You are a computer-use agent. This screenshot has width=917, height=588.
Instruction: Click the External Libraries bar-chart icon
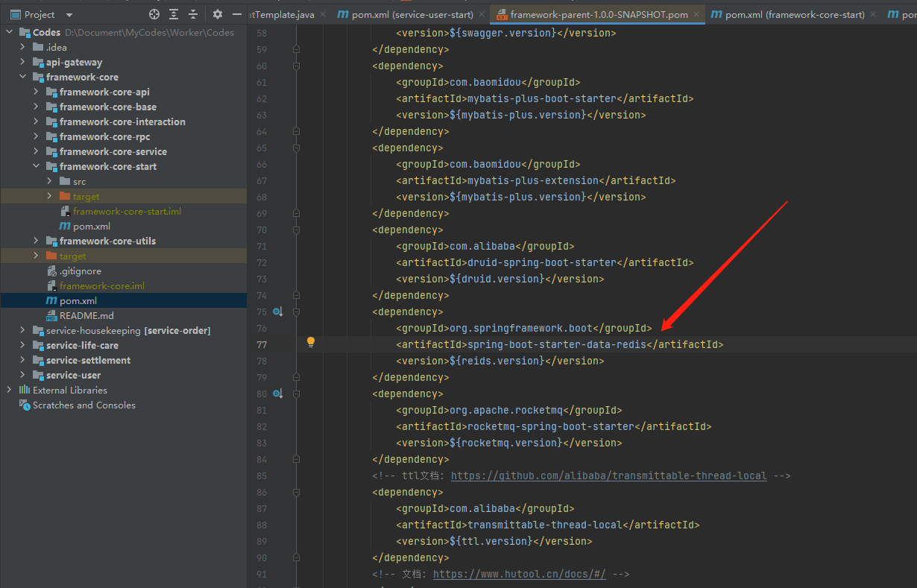[x=25, y=390]
